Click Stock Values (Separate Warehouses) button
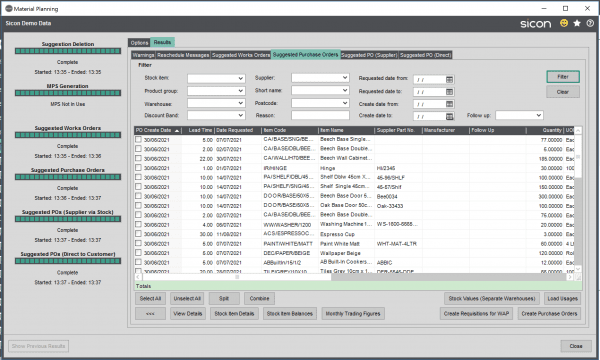Image resolution: width=600 pixels, height=360 pixels. pos(492,298)
